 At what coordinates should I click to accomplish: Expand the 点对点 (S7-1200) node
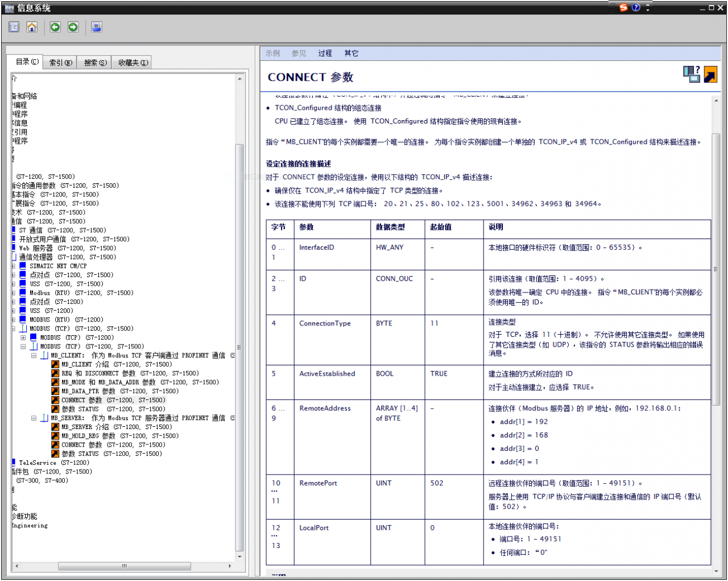tap(14, 302)
